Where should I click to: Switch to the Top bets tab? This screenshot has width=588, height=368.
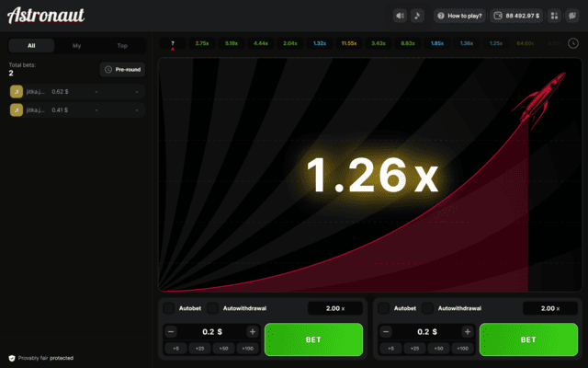coord(122,46)
